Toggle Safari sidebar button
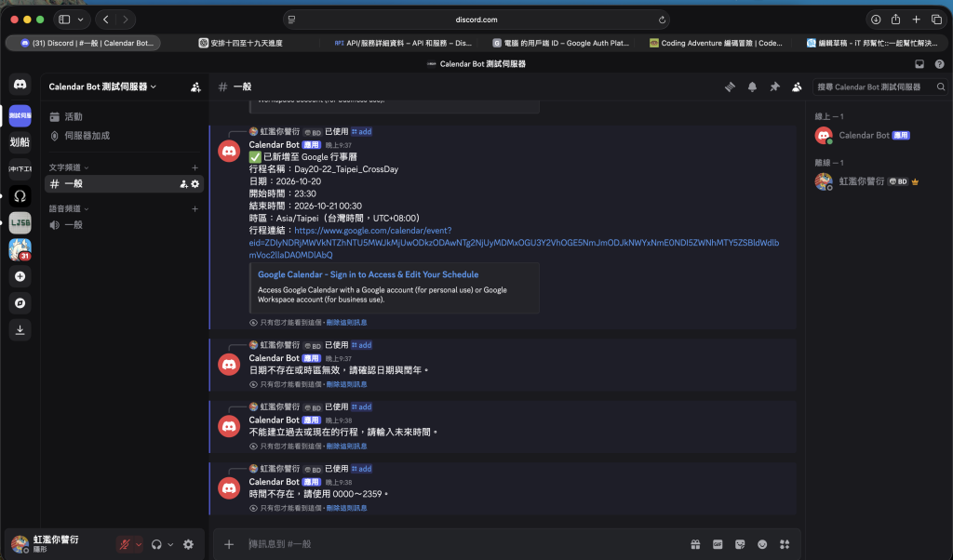 coord(64,20)
